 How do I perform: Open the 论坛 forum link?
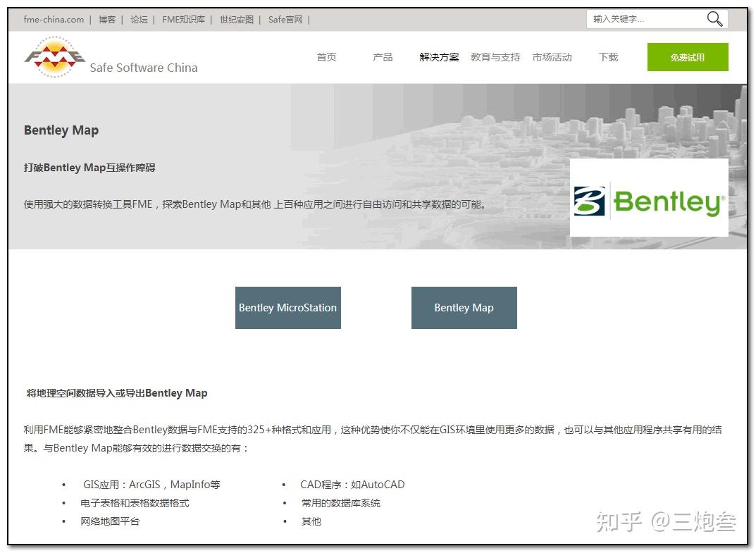pos(139,19)
